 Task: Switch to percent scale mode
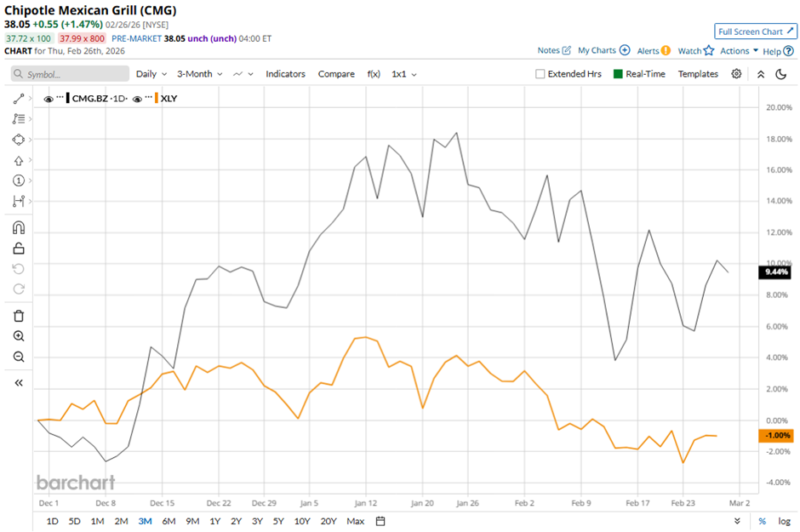tap(762, 521)
